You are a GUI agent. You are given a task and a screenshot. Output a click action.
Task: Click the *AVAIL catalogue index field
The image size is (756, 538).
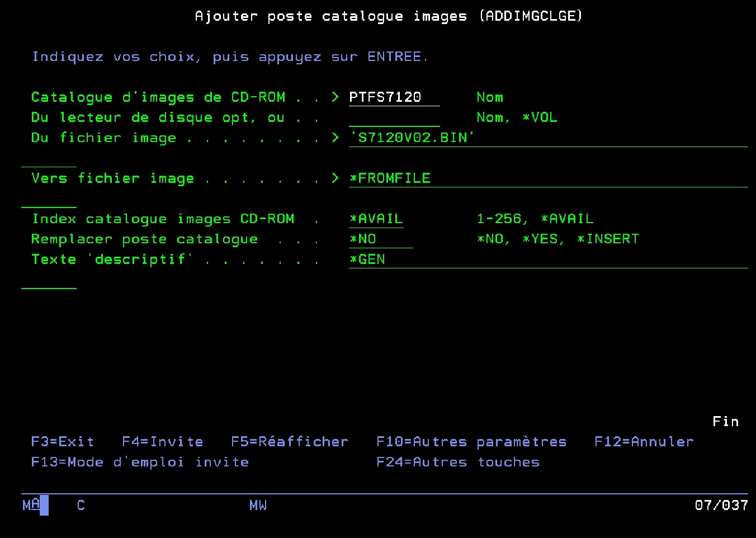click(376, 219)
